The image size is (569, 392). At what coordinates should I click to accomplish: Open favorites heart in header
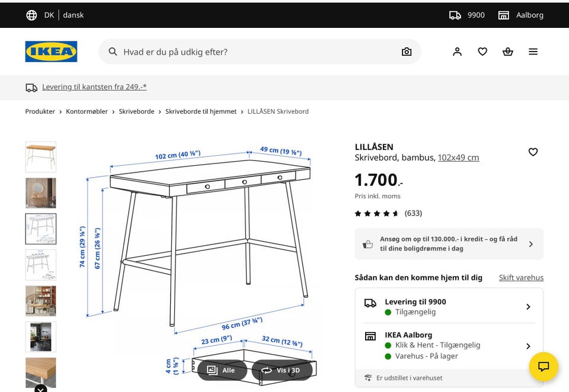pyautogui.click(x=482, y=52)
